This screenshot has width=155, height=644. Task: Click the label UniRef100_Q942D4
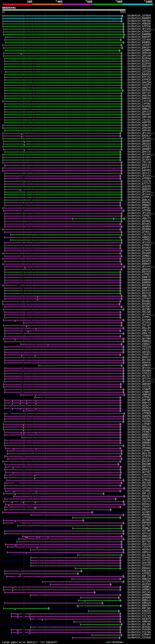point(139,128)
